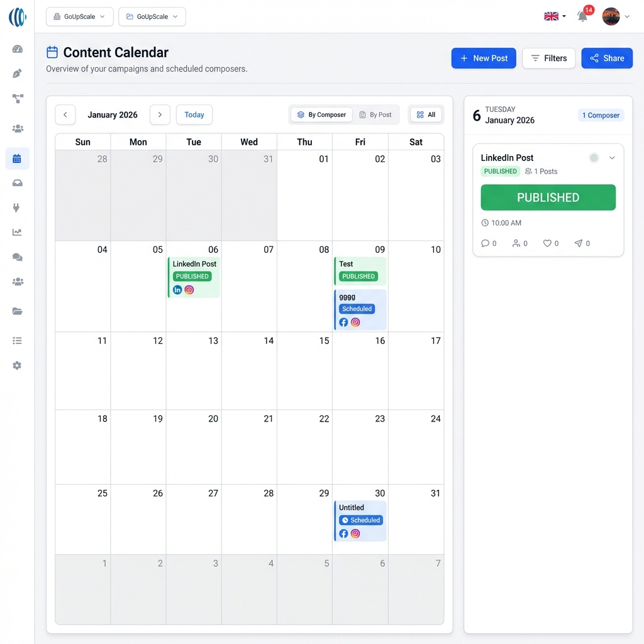
Task: Click the LinkedIn icon on January 6 post
Action: [x=177, y=289]
